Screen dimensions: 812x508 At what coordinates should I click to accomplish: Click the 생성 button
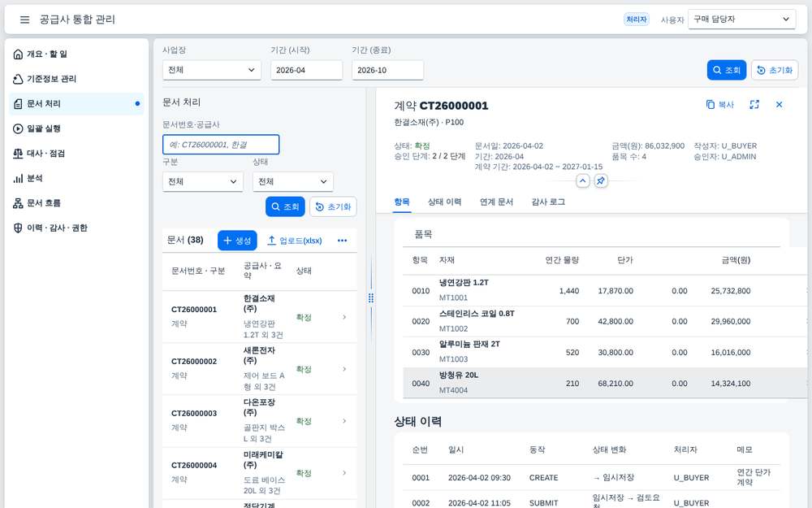pyautogui.click(x=237, y=241)
